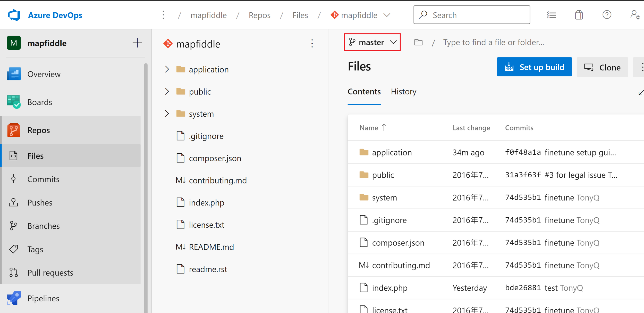Open the marketplace shopping bag icon
Screen dimensions: 644x313
pos(579,15)
